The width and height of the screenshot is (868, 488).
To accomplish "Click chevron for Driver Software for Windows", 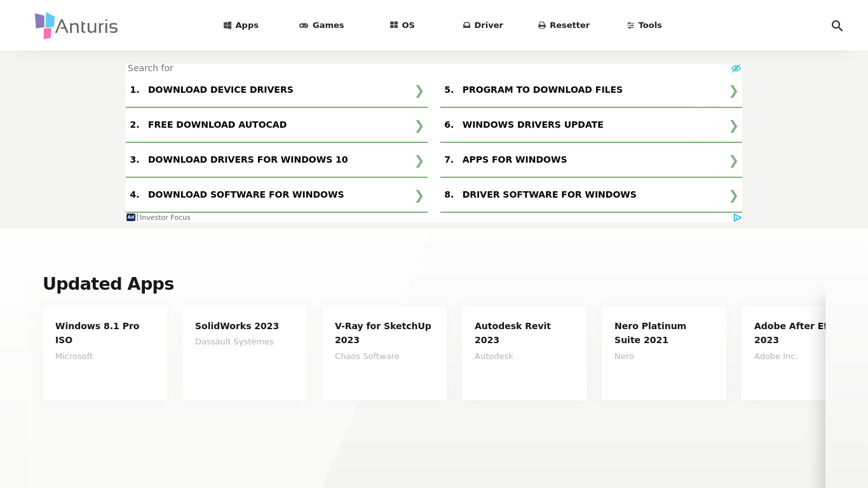I will pos(733,196).
